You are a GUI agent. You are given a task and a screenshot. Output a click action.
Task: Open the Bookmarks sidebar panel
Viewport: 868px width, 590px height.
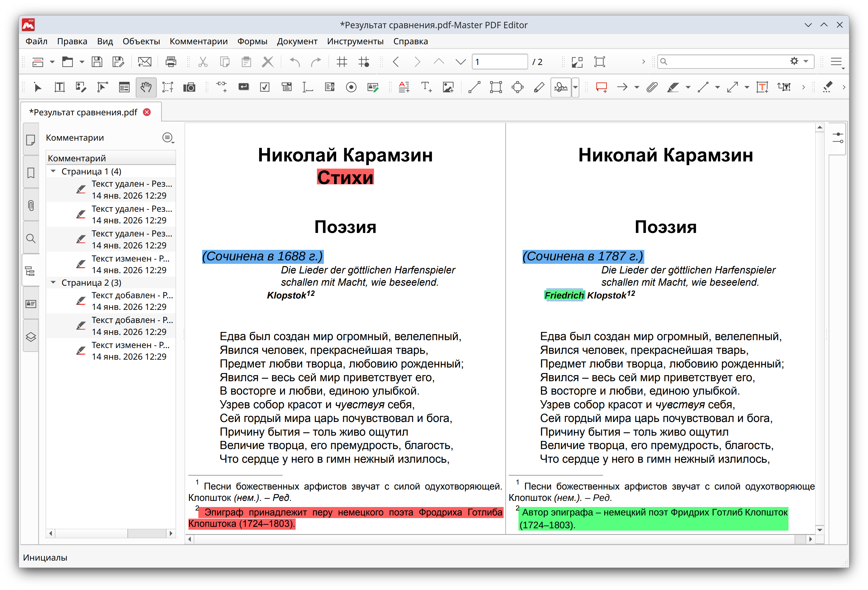(31, 173)
